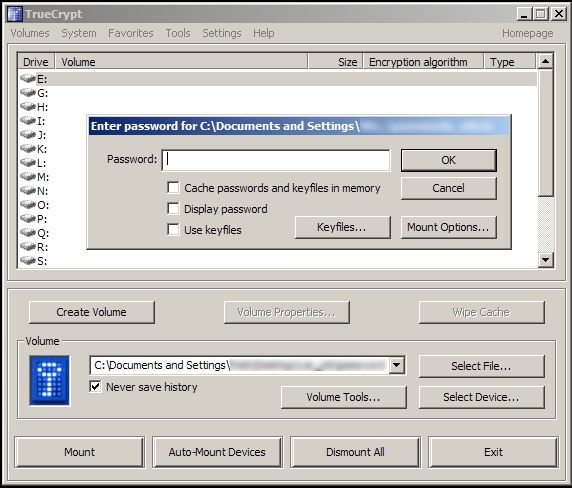572x488 pixels.
Task: Click the G: drive icon
Action: pos(28,93)
